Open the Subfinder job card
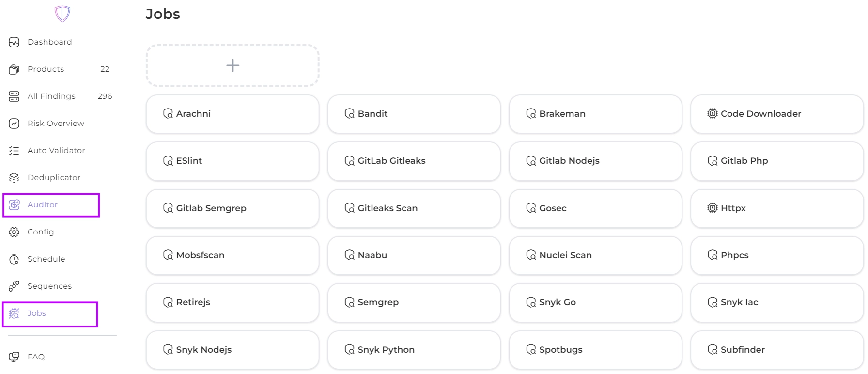 click(776, 350)
